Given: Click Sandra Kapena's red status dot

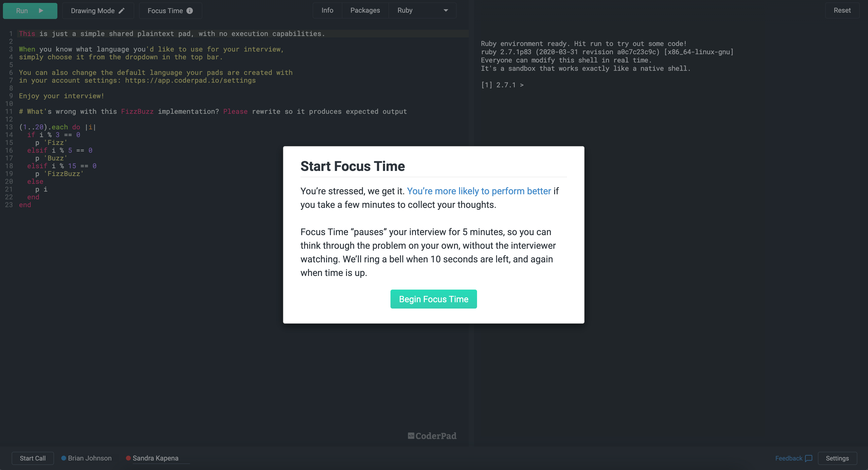Looking at the screenshot, I should coord(128,458).
